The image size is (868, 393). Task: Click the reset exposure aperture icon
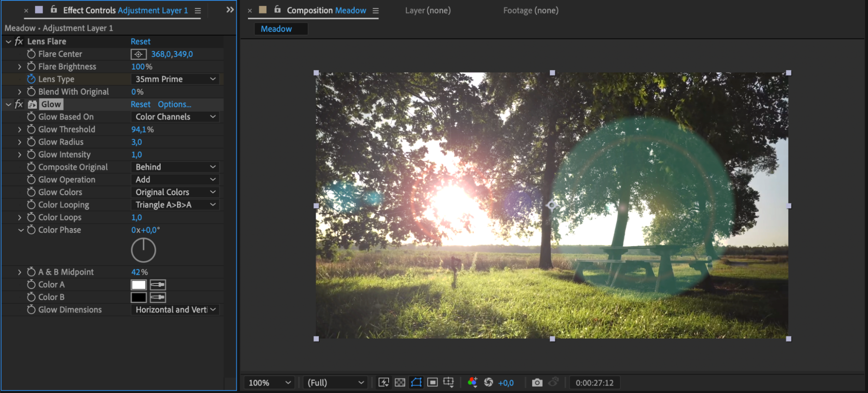(488, 383)
